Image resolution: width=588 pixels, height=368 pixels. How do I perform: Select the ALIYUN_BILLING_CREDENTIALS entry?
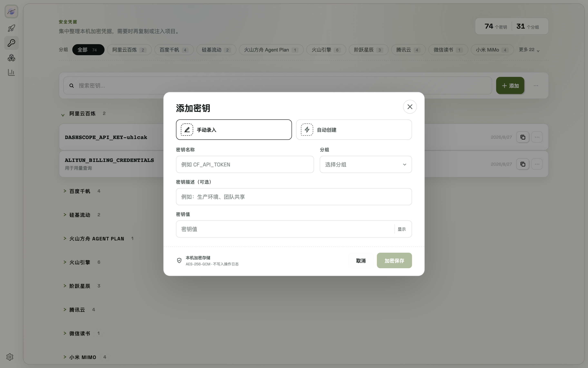pos(303,164)
